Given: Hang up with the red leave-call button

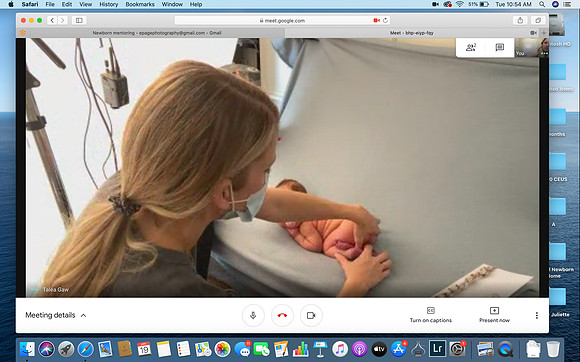Looking at the screenshot, I should click(282, 315).
